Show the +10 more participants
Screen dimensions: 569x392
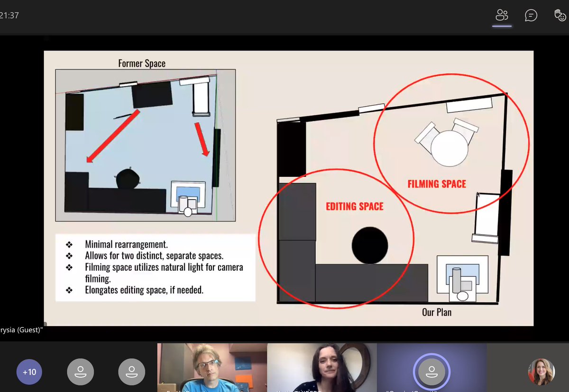(x=29, y=372)
